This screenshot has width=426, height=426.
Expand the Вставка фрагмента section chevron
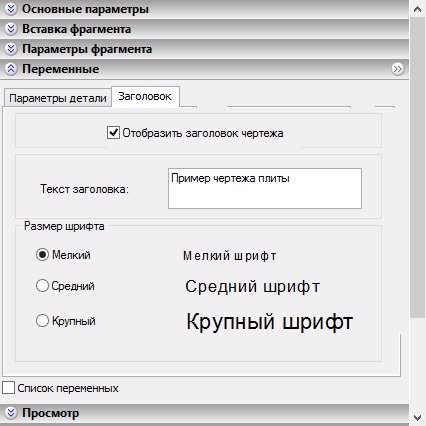click(x=11, y=29)
